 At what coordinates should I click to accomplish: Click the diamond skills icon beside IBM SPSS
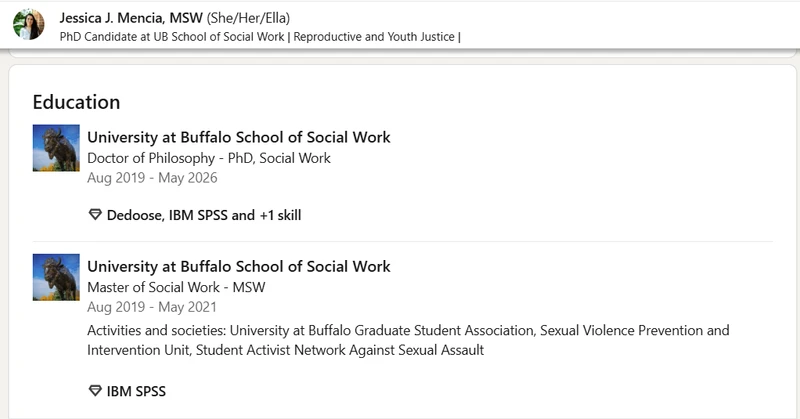point(95,391)
